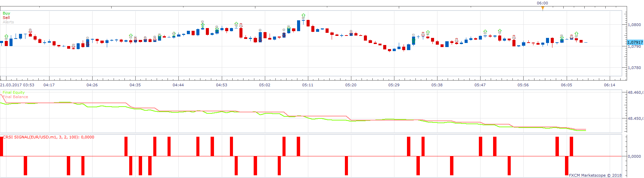Viewport: 644px width, 178px height.
Task: Click the 48.450 equity axis value
Action: click(635, 118)
